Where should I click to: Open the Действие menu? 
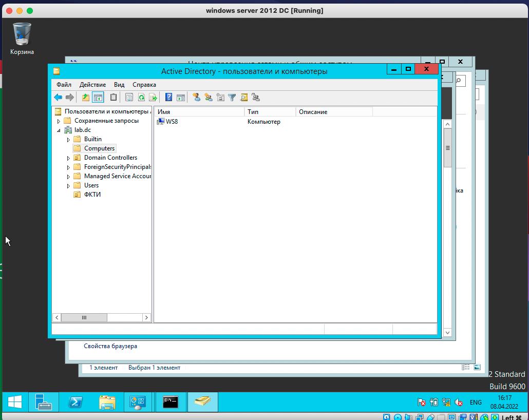[x=92, y=85]
